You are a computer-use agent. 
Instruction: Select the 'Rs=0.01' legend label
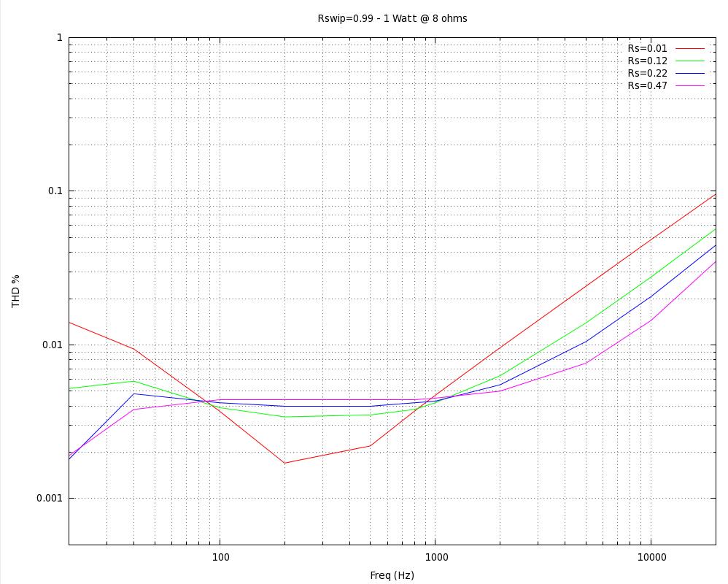pyautogui.click(x=647, y=48)
